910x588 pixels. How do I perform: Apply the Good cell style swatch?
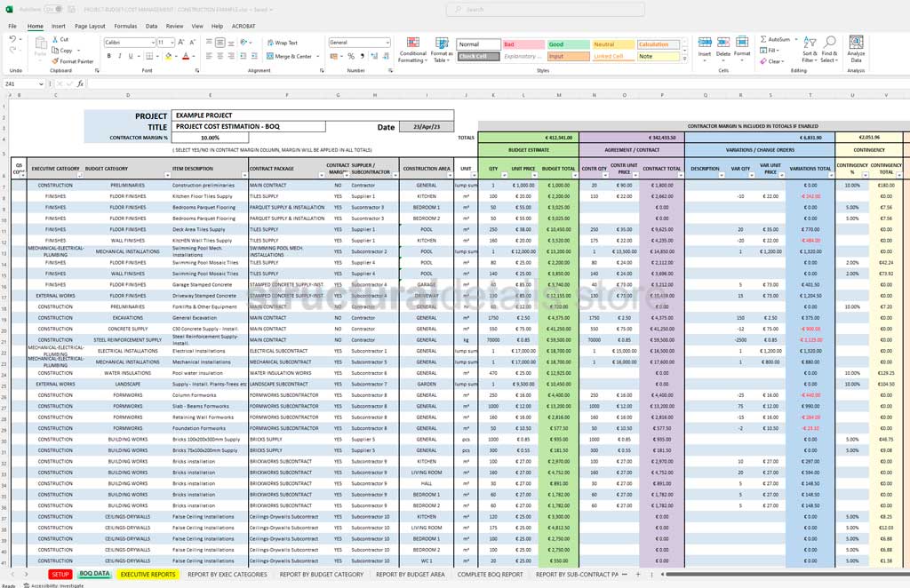[566, 44]
